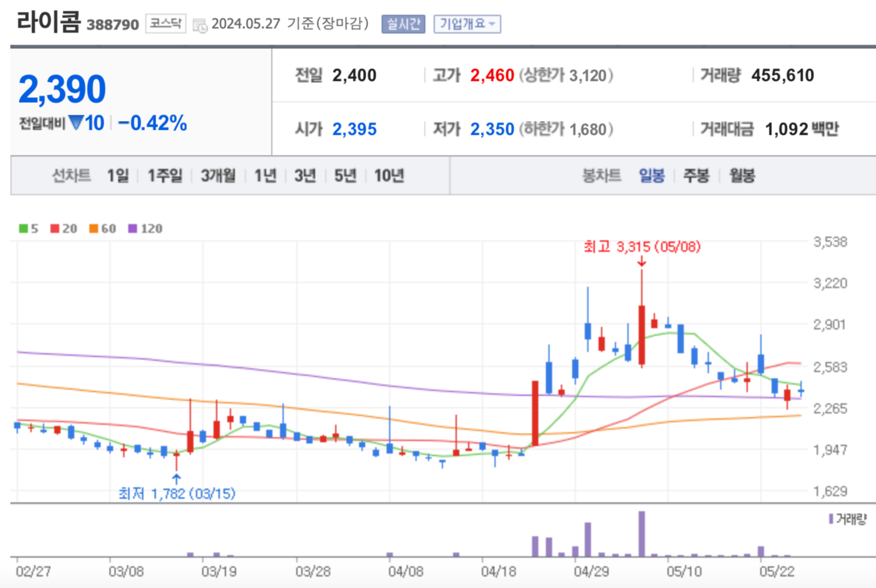Open the 기업개요 dropdown
876x588 pixels.
467,24
